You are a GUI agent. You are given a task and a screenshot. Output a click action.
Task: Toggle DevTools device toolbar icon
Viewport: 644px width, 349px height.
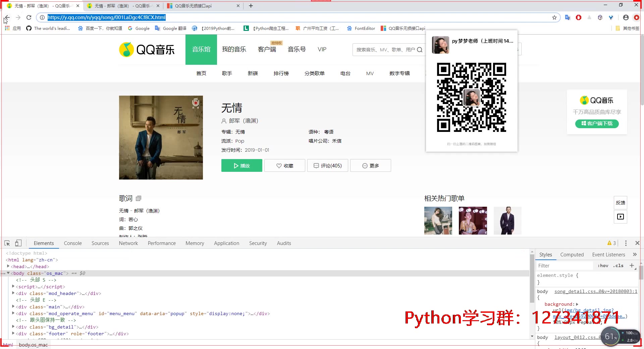click(x=18, y=243)
